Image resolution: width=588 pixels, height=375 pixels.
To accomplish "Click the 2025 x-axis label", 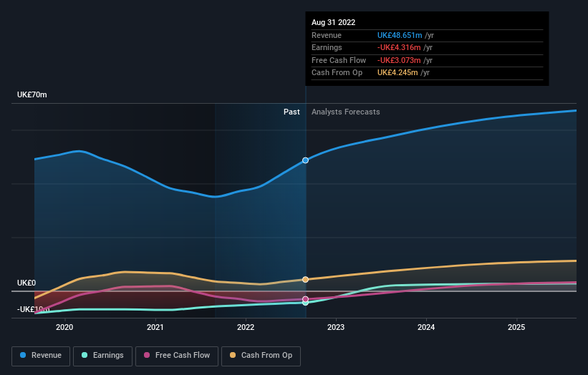I will click(x=516, y=327).
